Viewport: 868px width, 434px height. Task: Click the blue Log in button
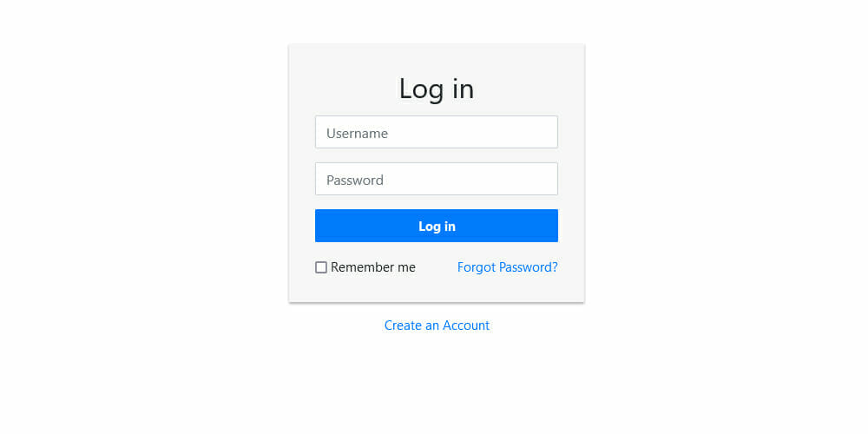point(437,226)
